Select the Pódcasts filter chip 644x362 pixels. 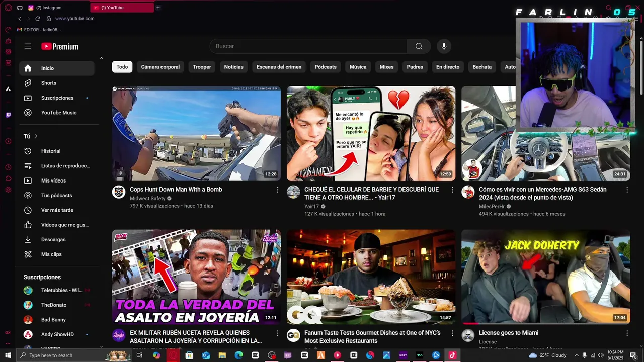pos(326,67)
